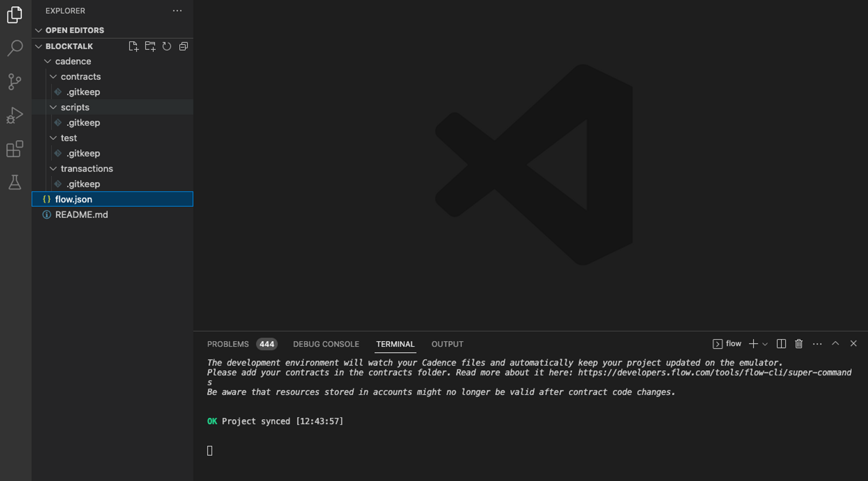Maximize the panel size with caret

(835, 343)
